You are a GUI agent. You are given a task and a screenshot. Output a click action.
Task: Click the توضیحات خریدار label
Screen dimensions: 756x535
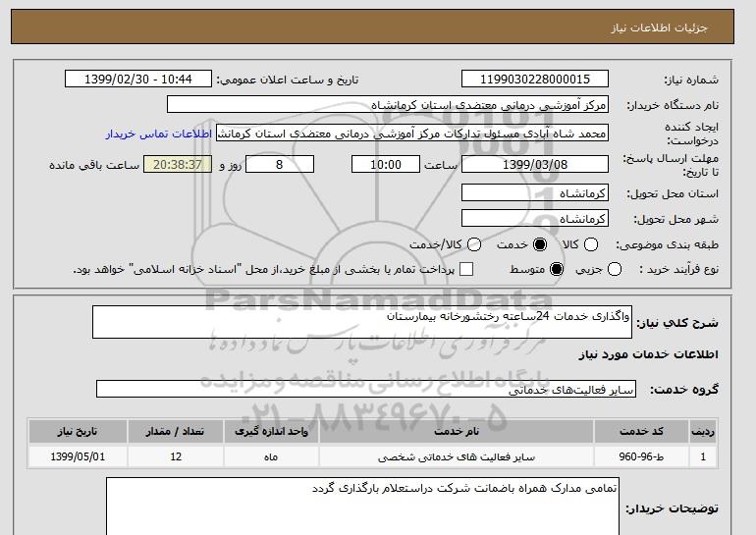click(x=673, y=508)
